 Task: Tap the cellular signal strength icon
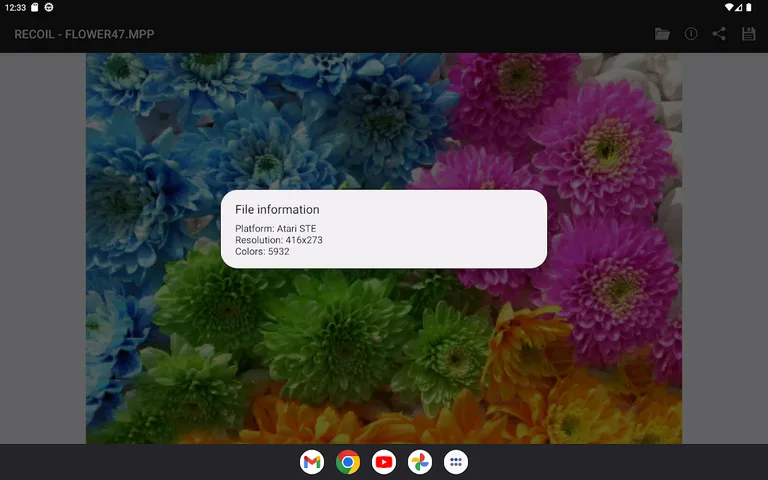[739, 7]
